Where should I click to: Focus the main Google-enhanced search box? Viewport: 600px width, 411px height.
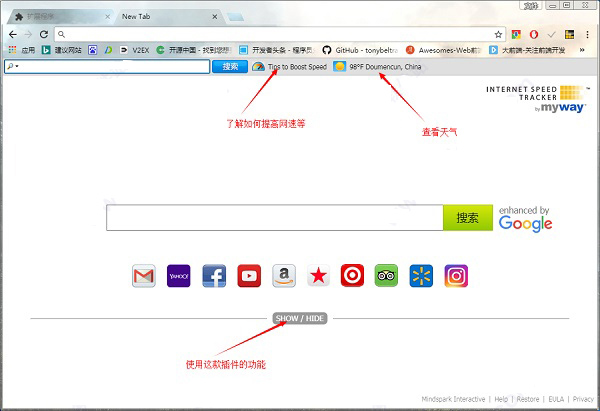(x=275, y=218)
